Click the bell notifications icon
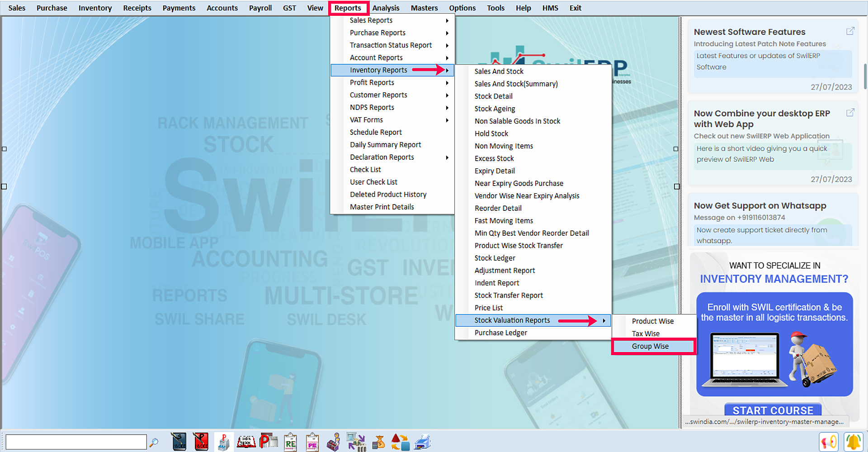 (x=854, y=442)
